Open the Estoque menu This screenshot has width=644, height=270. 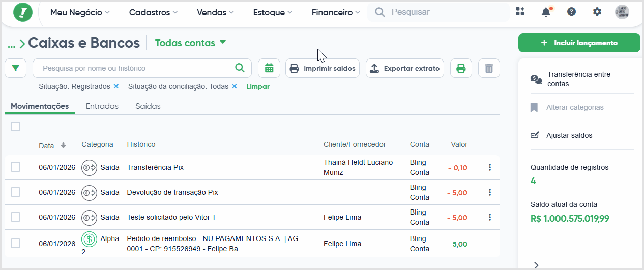273,12
